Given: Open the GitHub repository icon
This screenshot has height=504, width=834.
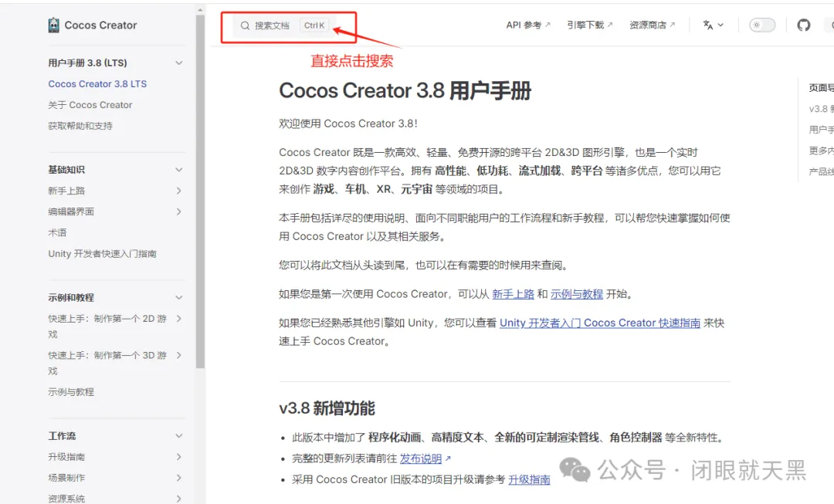Looking at the screenshot, I should pos(804,25).
